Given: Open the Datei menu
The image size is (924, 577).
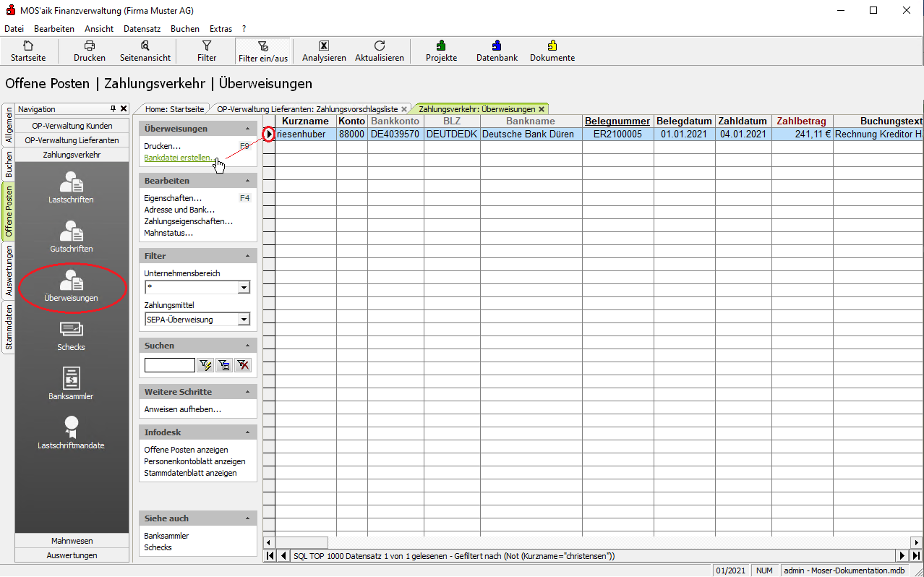Looking at the screenshot, I should [14, 29].
